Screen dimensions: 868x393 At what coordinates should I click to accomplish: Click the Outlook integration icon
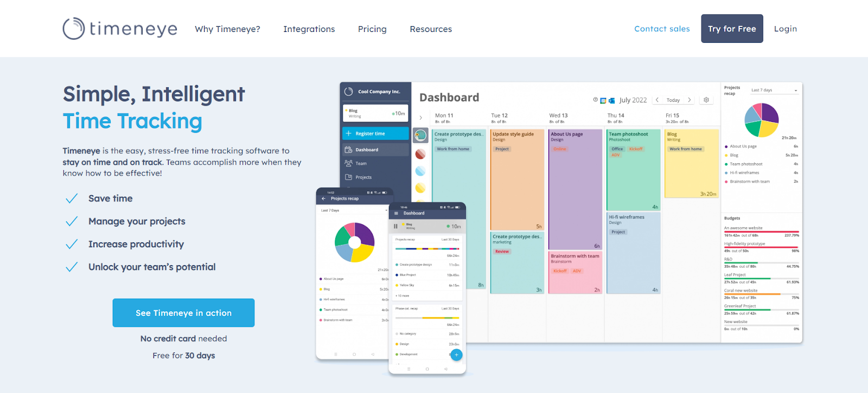click(611, 100)
